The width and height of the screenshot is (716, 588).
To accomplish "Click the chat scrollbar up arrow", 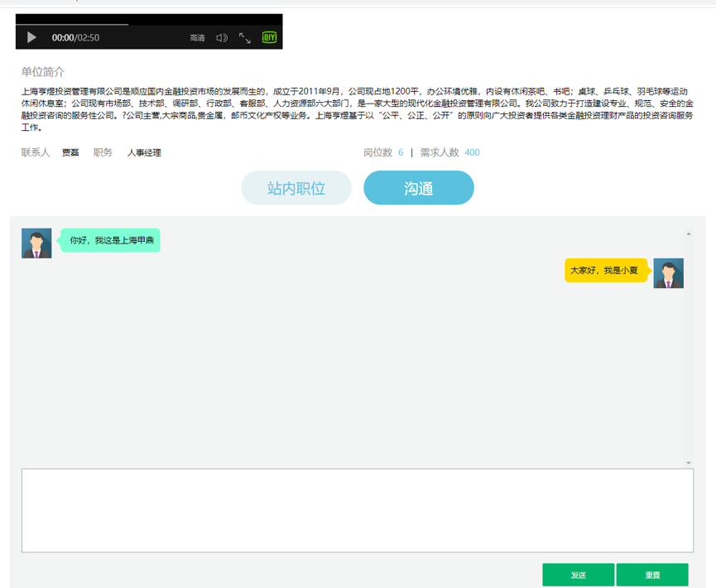I will (x=689, y=234).
